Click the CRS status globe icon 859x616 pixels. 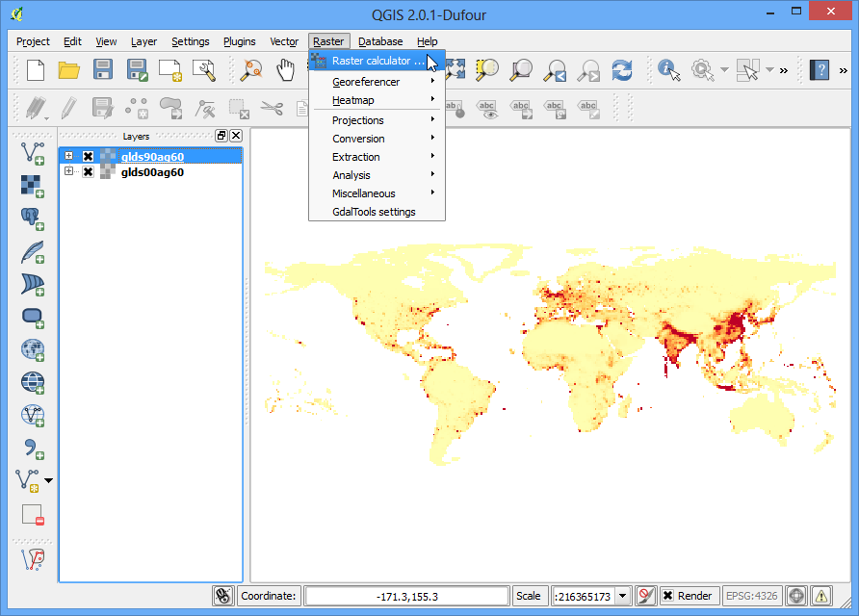click(x=796, y=596)
